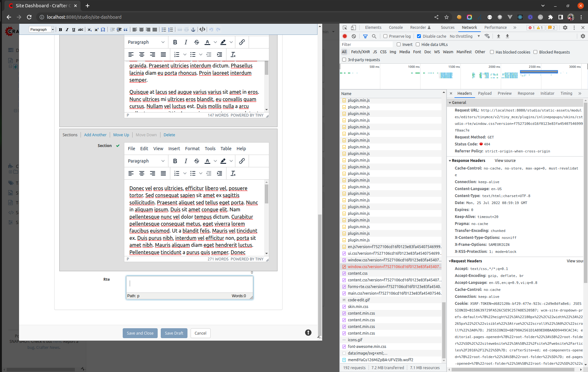Viewport: 588px width, 372px height.
Task: Open the request Timing tab
Action: (566, 93)
